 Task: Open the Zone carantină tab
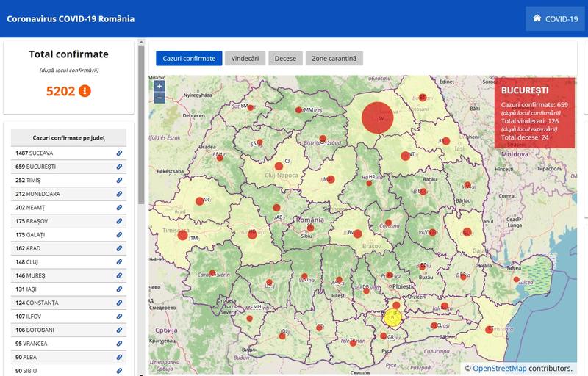click(334, 58)
